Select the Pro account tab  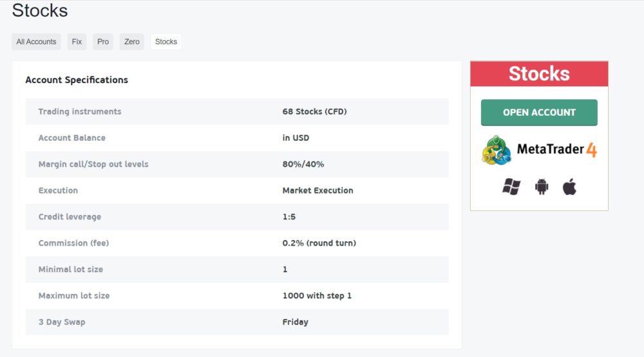(x=102, y=42)
